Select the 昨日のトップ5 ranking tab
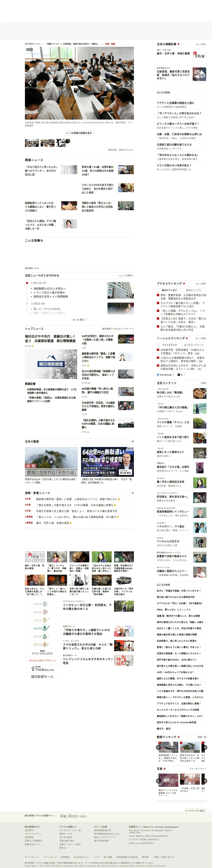Screen dimensions: 212x868 pyautogui.click(x=194, y=290)
